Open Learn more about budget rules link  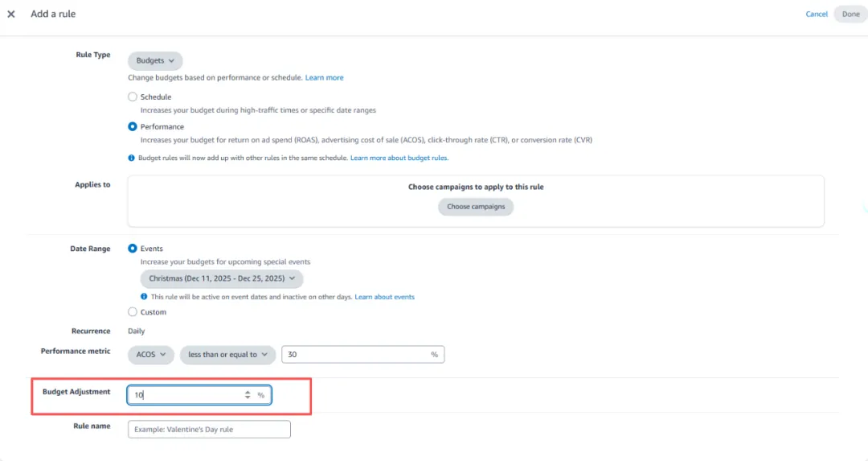[399, 158]
